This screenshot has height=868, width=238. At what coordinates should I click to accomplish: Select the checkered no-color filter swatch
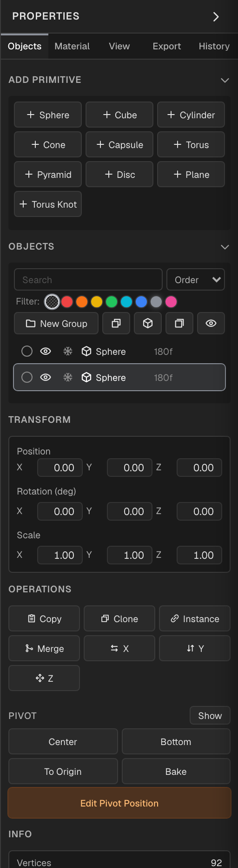(52, 302)
